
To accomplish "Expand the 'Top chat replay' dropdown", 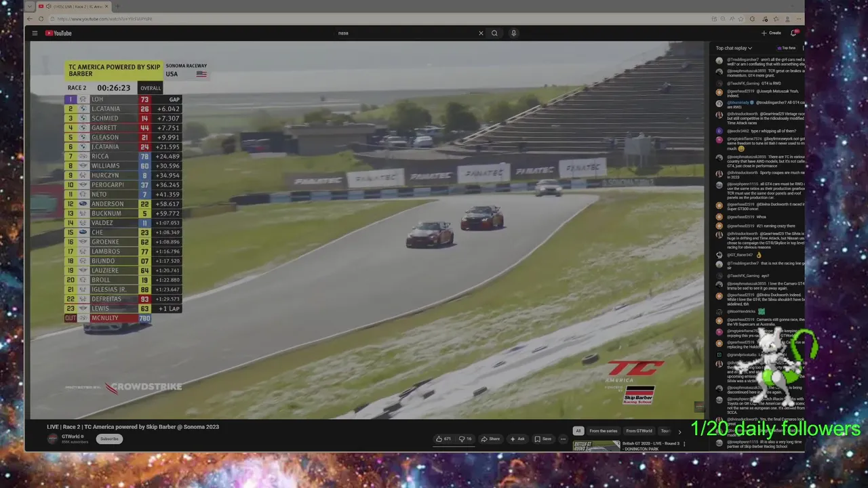I will click(x=734, y=48).
